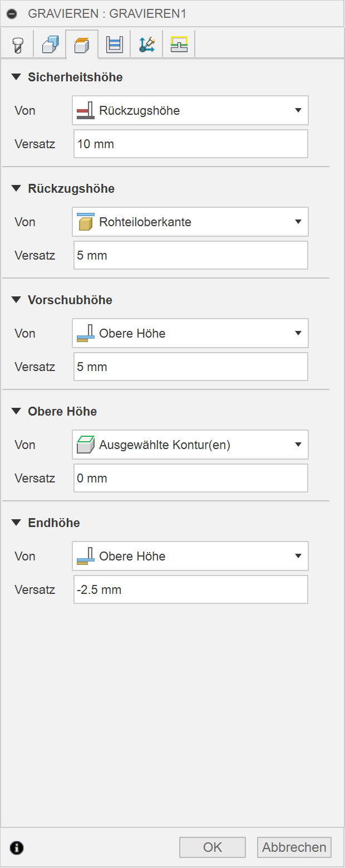The width and height of the screenshot is (345, 868).
Task: Open the Sicherheitshöhe Von dropdown
Action: tap(190, 110)
